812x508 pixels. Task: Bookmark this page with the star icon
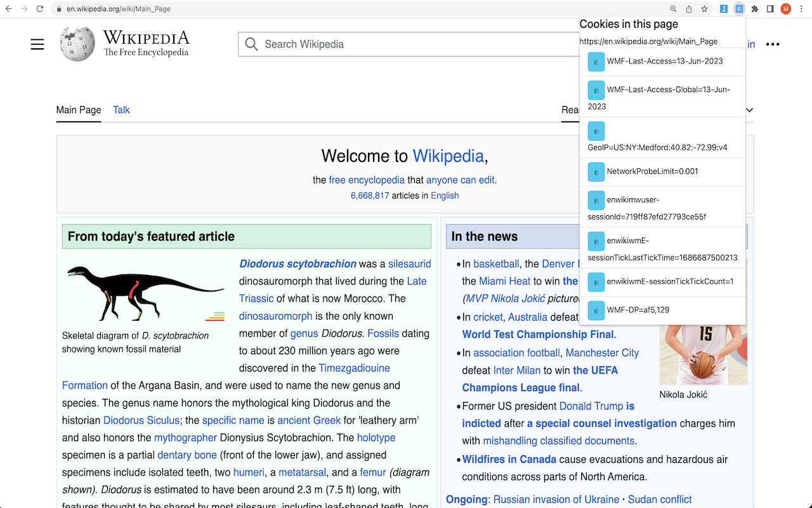point(704,9)
